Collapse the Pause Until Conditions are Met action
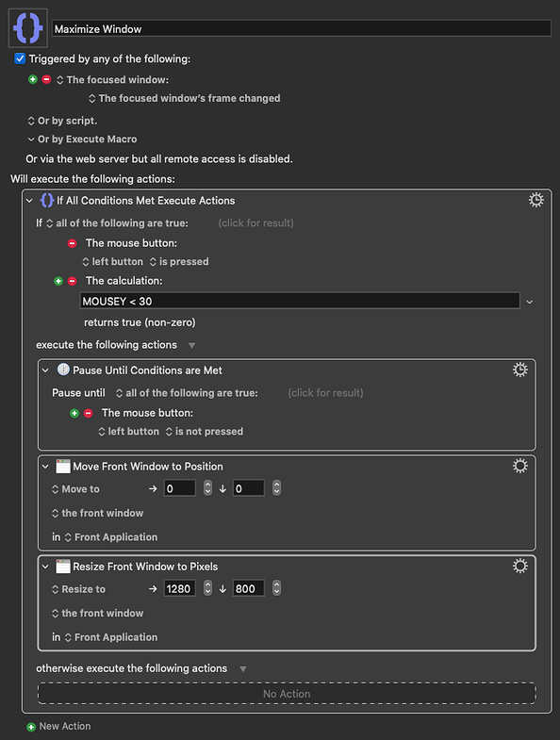The width and height of the screenshot is (560, 740). pyautogui.click(x=45, y=370)
